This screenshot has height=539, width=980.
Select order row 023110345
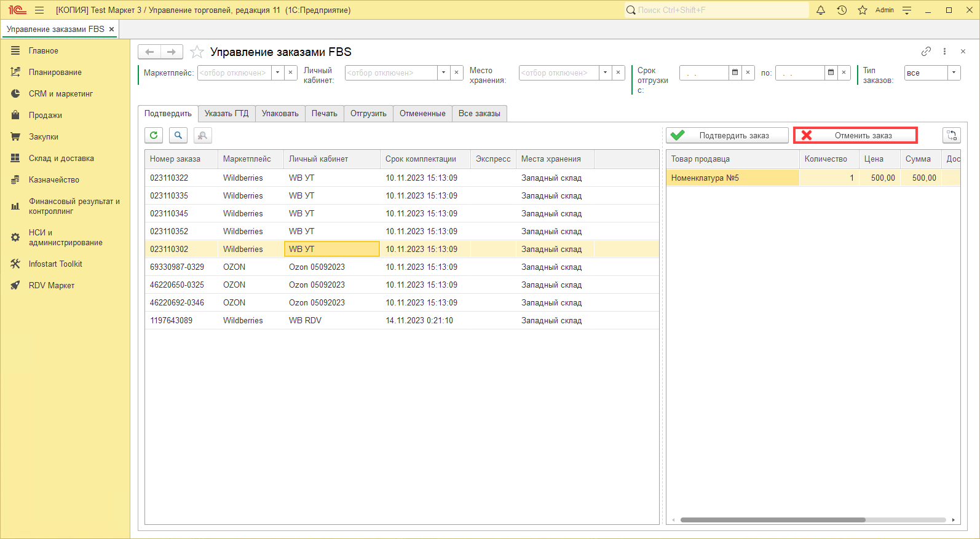[x=402, y=213]
